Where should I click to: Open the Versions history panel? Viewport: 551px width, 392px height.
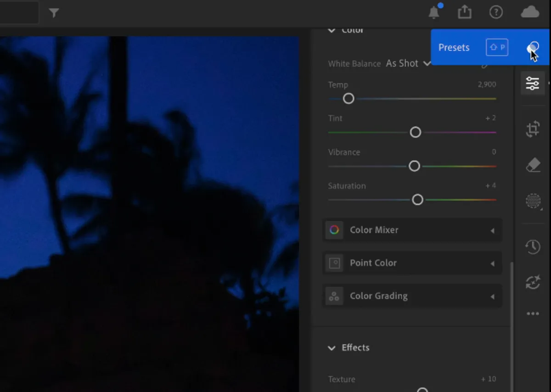(x=533, y=246)
